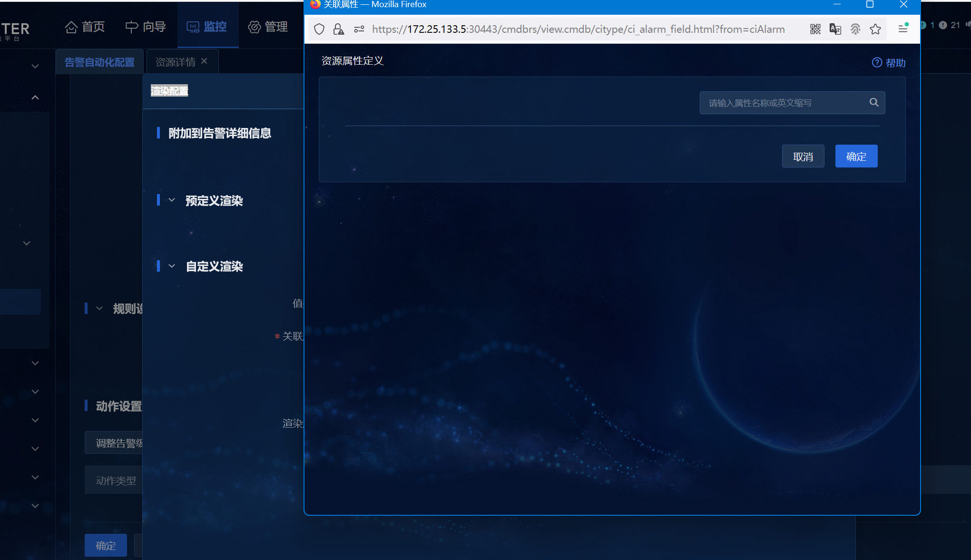Image resolution: width=971 pixels, height=560 pixels.
Task: Close the 资源详情 tab
Action: tap(204, 61)
